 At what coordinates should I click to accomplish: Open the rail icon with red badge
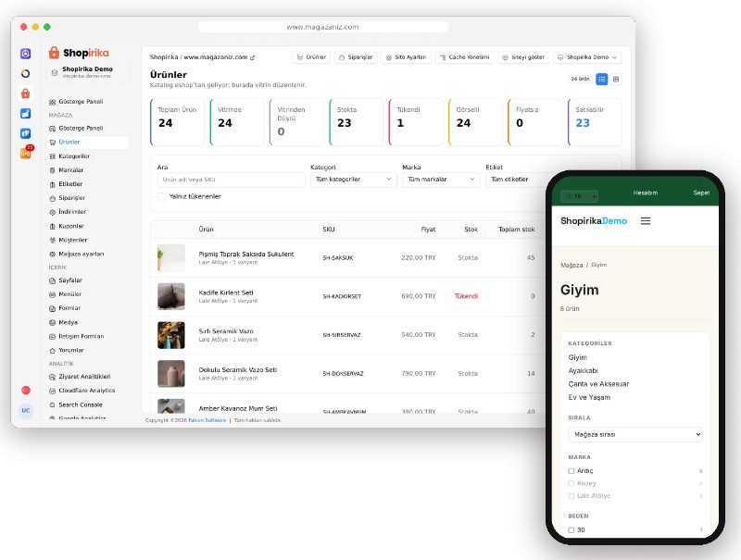point(26,153)
